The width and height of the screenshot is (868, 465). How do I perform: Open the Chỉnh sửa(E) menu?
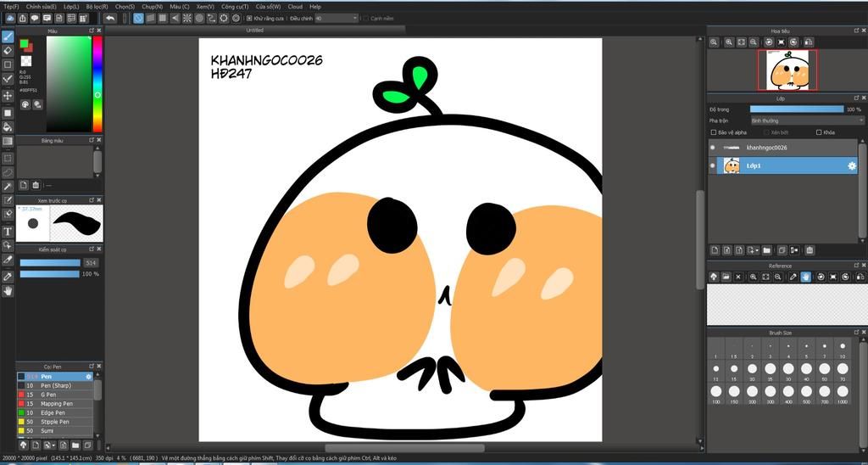tap(41, 7)
